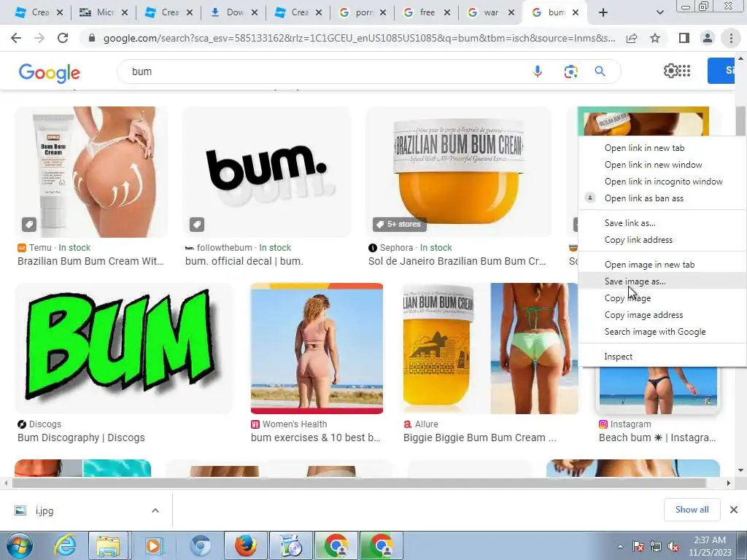Open 'Biggie Biggie Bum Bum Cream' Allure link

coord(480,437)
